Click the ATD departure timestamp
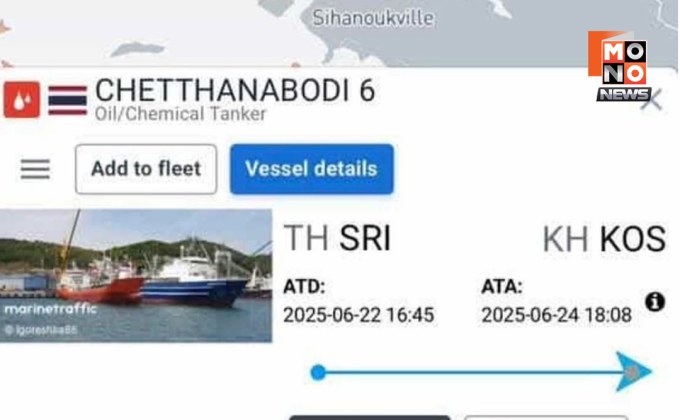Screen dimensions: 680x420 point(358,315)
